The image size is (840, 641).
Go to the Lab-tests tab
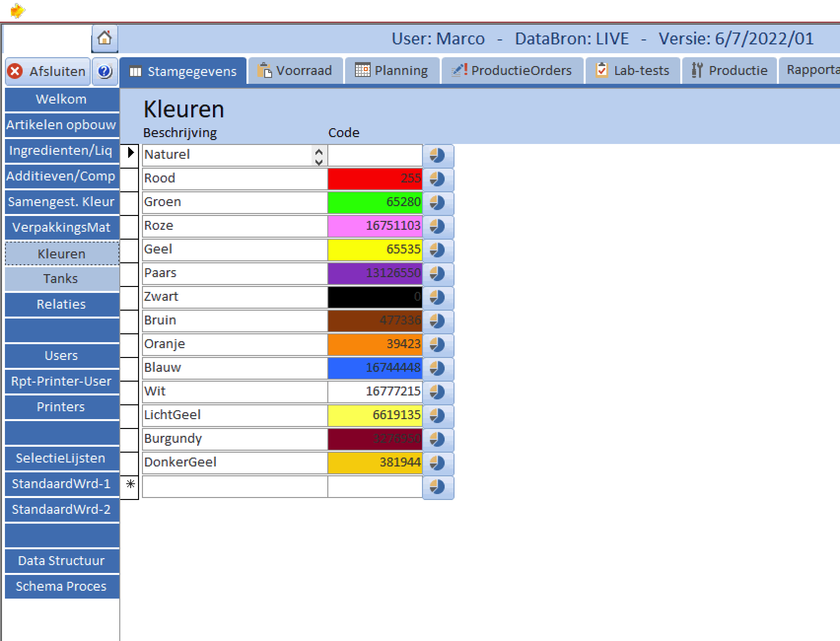632,71
